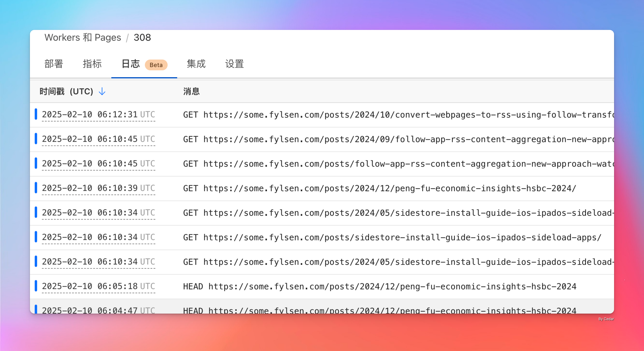Select timestamp 2025-02-10 06:12:31 UTC
Image resolution: width=644 pixels, height=351 pixels.
tap(98, 114)
